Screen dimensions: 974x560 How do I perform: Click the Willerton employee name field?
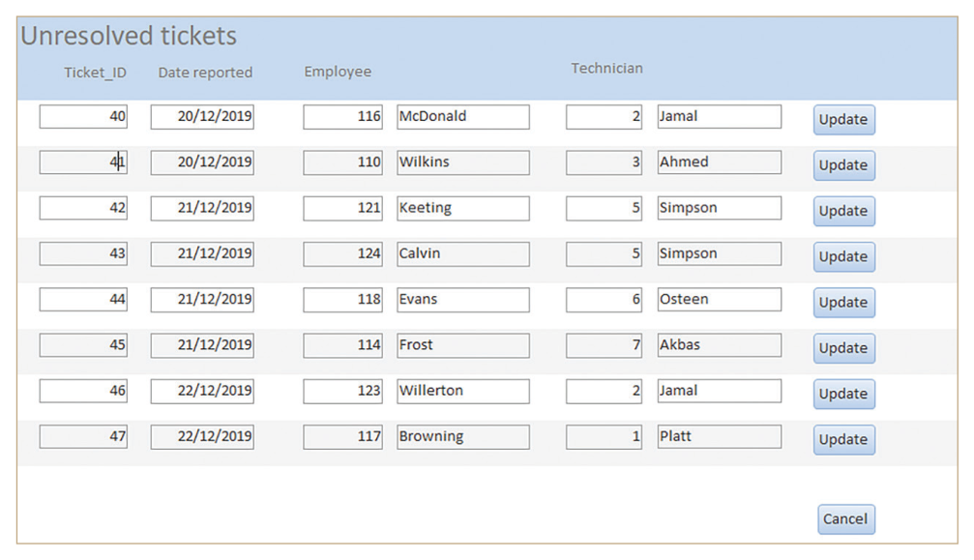pyautogui.click(x=463, y=391)
